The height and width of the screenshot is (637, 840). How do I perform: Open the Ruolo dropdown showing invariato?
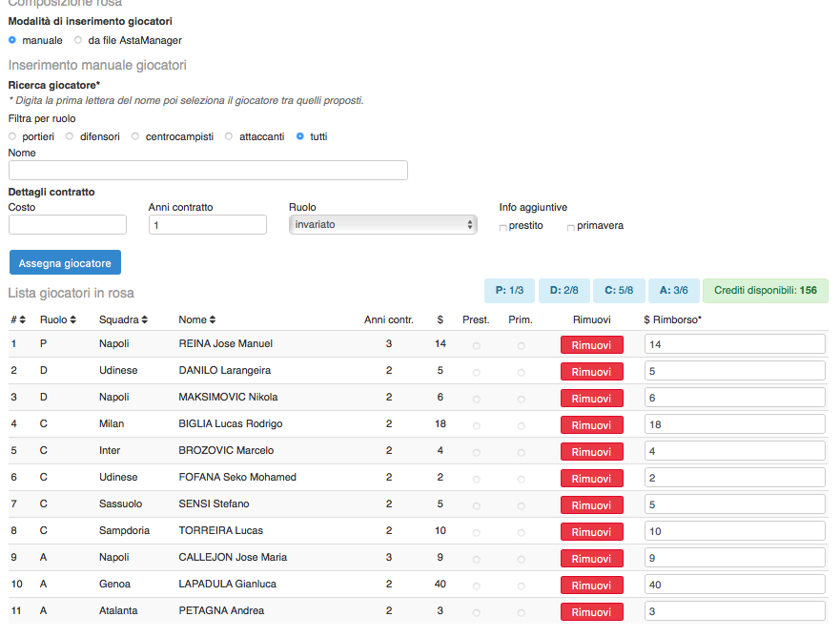pyautogui.click(x=382, y=224)
